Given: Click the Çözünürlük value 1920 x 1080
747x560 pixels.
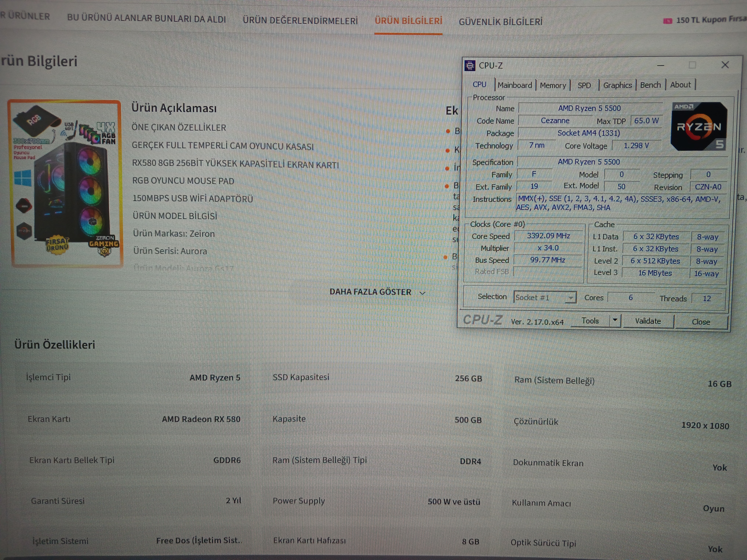Looking at the screenshot, I should click(x=705, y=425).
